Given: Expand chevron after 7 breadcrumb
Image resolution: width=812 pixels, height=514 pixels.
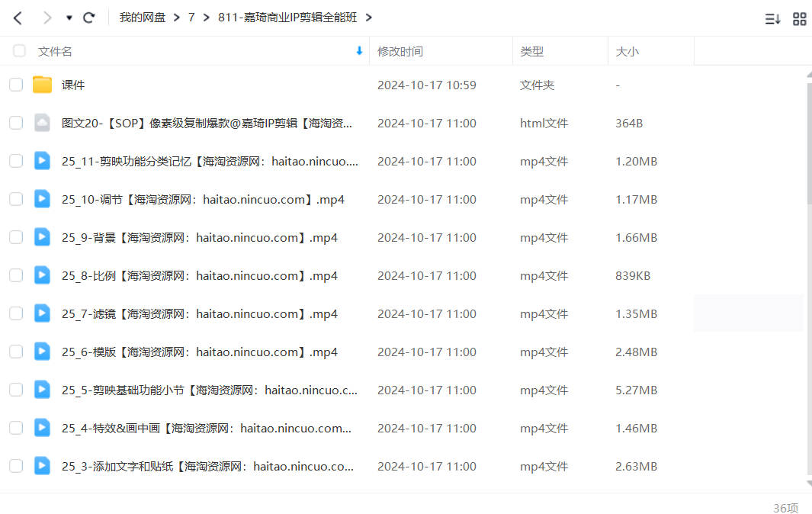Looking at the screenshot, I should tap(207, 18).
